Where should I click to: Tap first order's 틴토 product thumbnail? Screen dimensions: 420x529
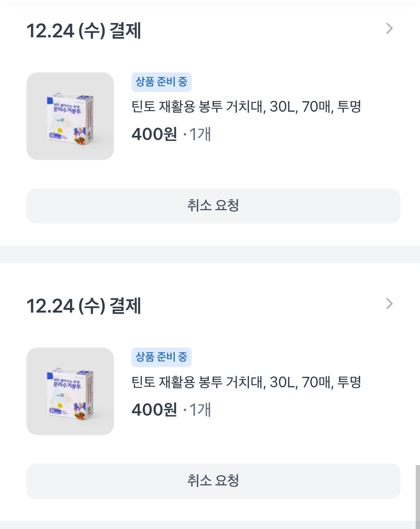[x=70, y=116]
